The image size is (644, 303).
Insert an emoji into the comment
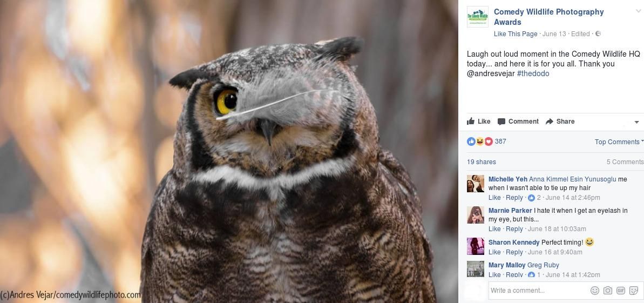click(x=595, y=291)
